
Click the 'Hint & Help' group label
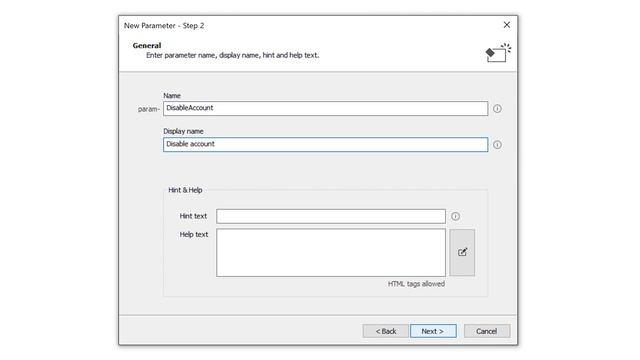click(185, 190)
